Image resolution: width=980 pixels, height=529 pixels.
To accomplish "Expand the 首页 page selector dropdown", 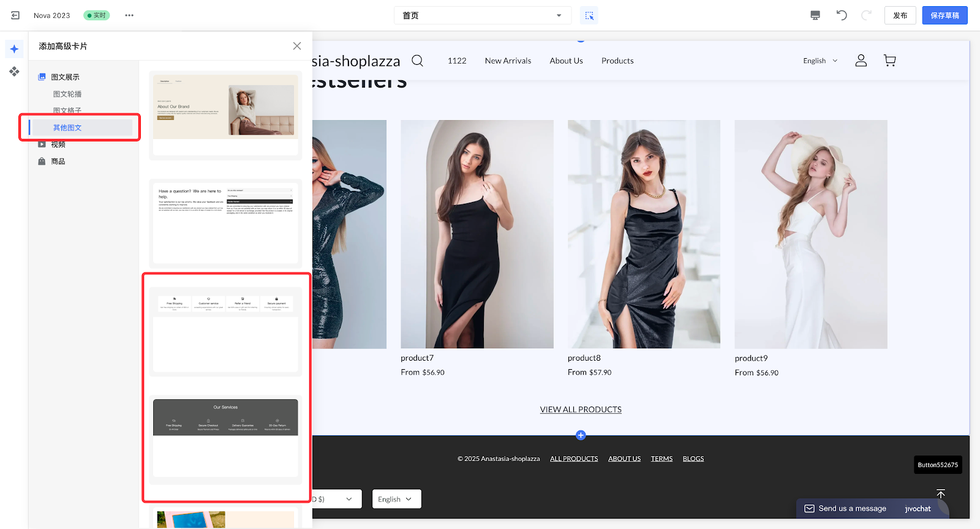I will click(x=482, y=15).
